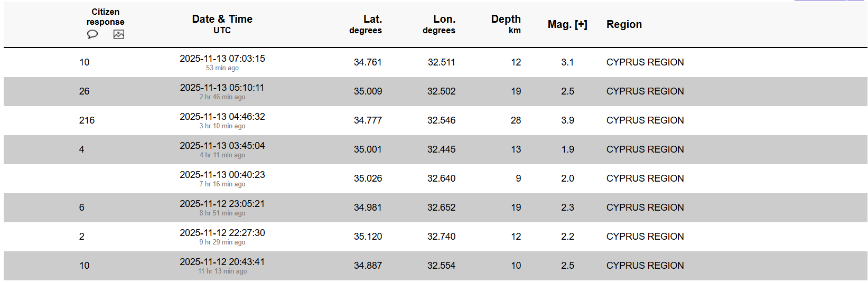The width and height of the screenshot is (868, 283).
Task: Click the Lat. degrees column header
Action: pyautogui.click(x=372, y=20)
